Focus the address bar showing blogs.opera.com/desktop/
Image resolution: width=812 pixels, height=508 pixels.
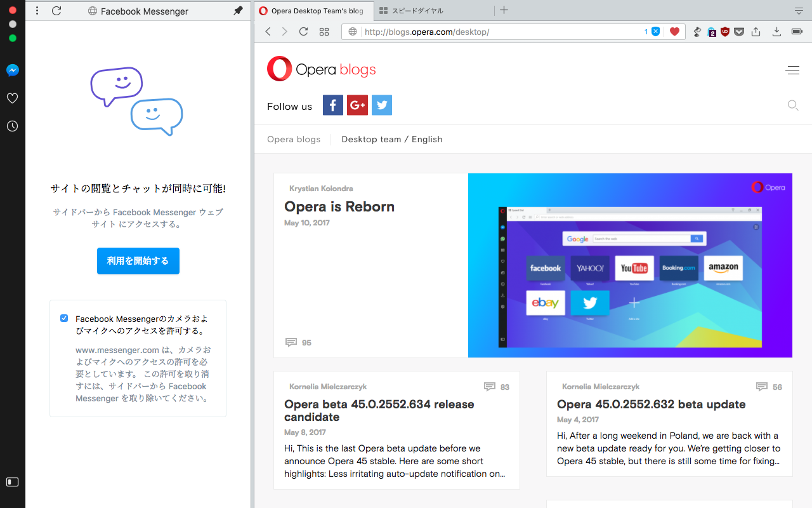(513, 32)
